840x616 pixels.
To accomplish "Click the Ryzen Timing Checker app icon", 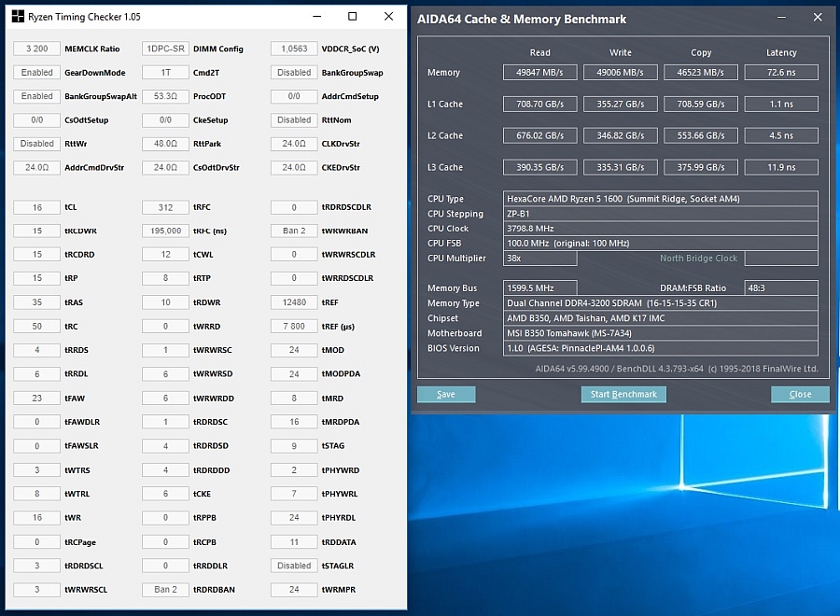I will click(x=18, y=17).
